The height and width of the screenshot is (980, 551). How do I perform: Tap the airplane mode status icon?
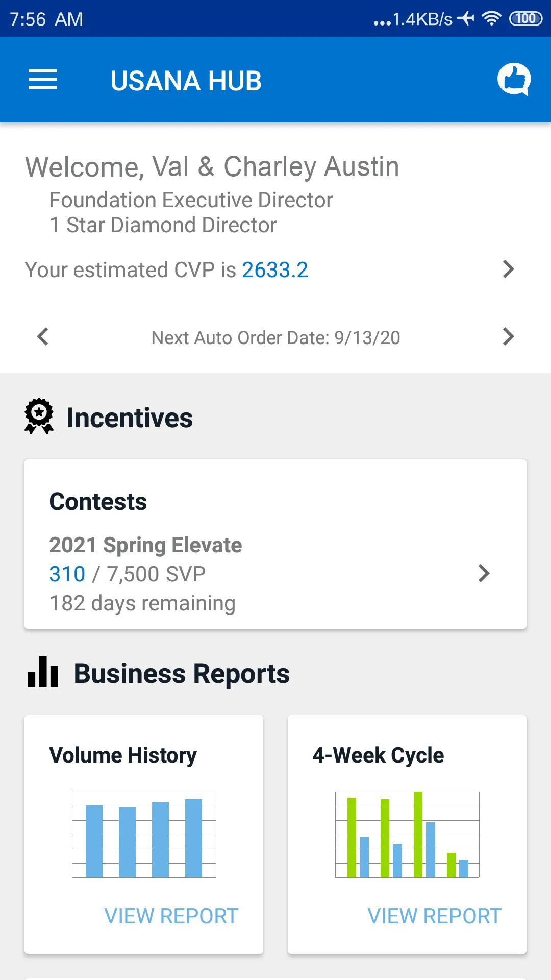(x=465, y=19)
